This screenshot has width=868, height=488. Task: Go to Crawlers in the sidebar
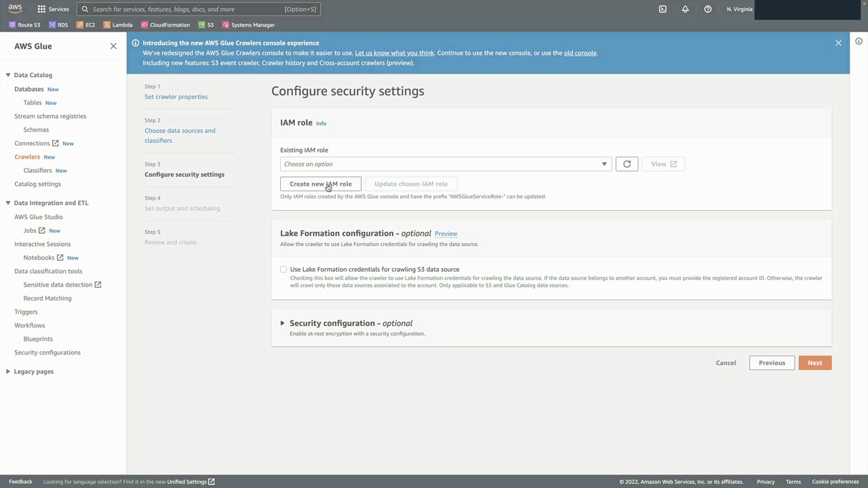click(x=27, y=157)
